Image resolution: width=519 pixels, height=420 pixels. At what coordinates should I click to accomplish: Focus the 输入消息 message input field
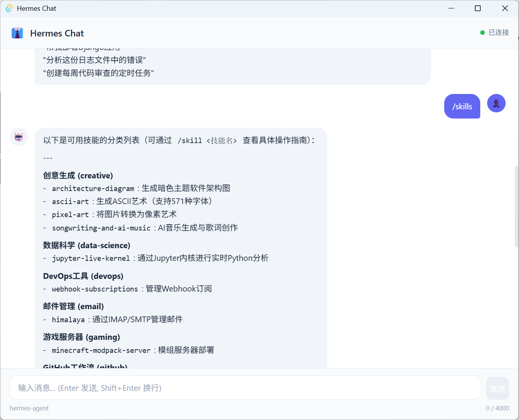[x=245, y=388]
